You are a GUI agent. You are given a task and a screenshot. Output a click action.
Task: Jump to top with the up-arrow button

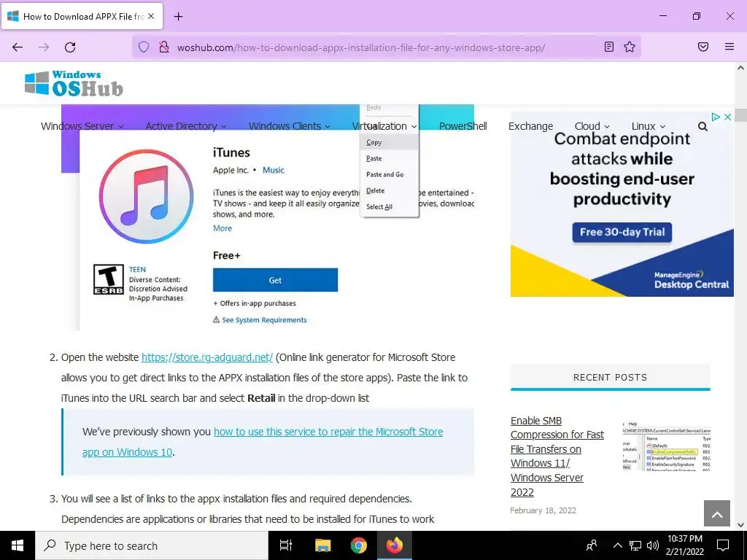click(x=717, y=513)
